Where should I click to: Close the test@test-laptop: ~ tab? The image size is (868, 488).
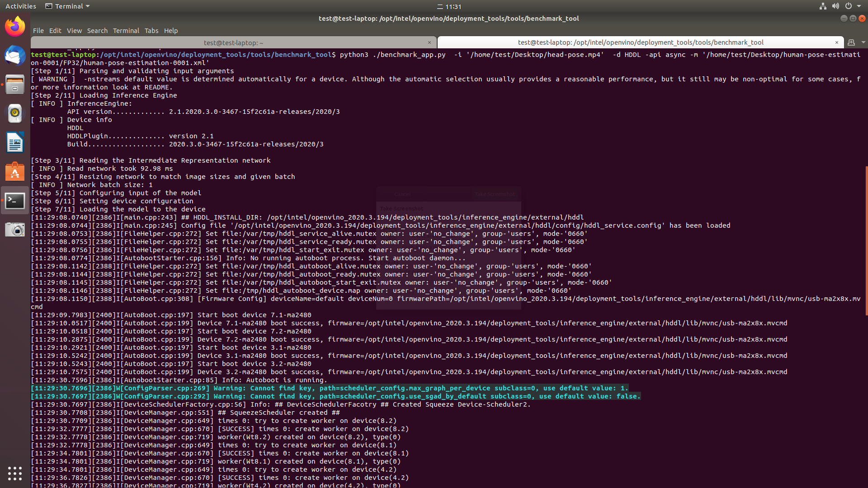tap(429, 42)
